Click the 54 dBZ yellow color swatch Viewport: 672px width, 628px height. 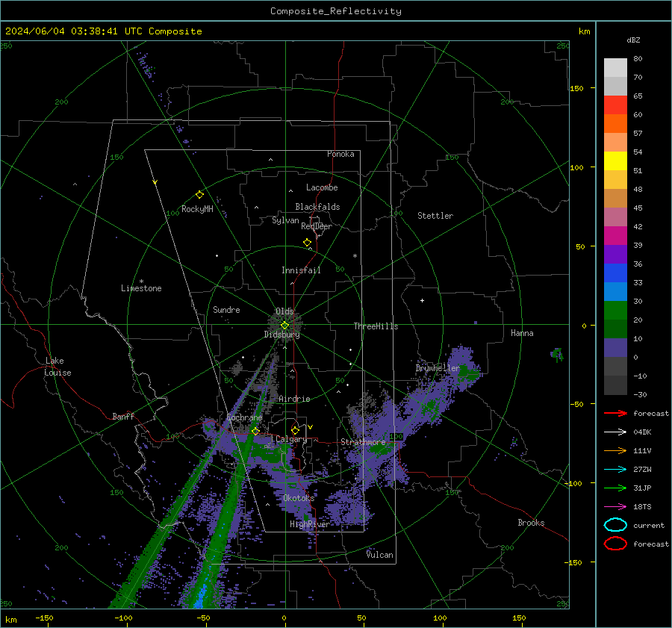tap(615, 161)
